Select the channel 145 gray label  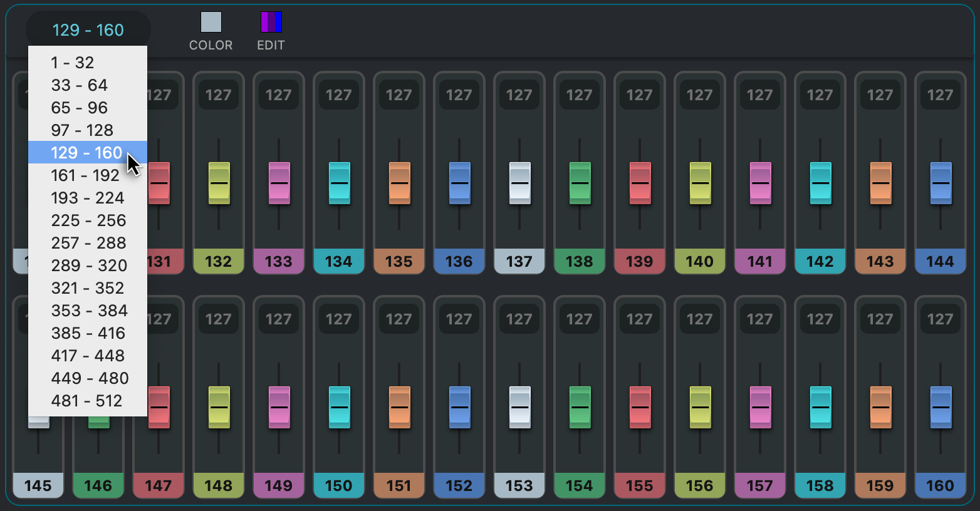click(38, 485)
